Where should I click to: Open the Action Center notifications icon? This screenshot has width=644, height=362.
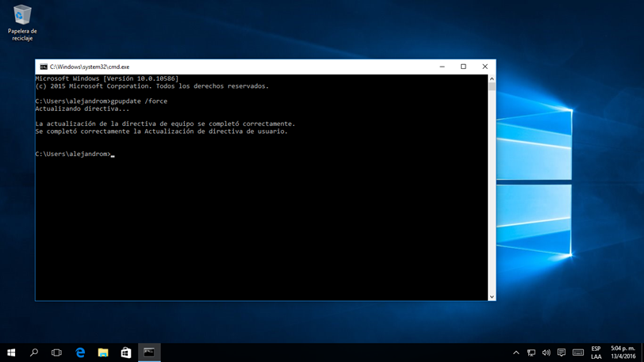(562, 352)
